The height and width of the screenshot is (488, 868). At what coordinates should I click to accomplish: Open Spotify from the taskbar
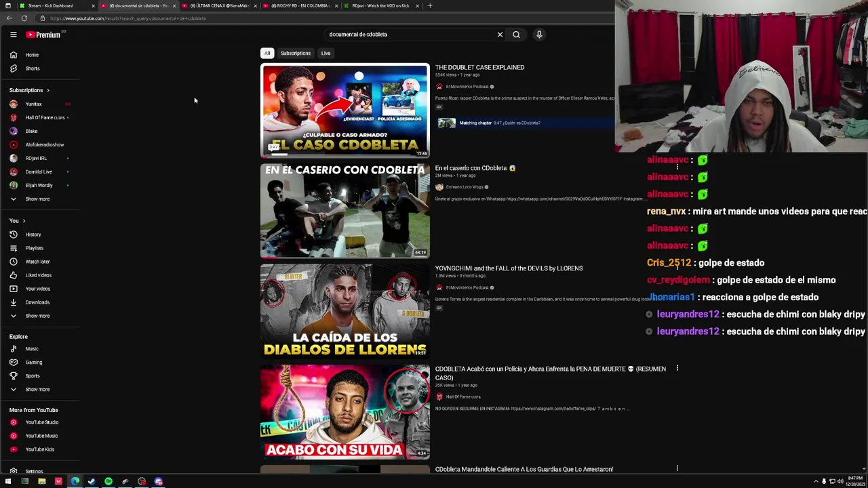108,481
